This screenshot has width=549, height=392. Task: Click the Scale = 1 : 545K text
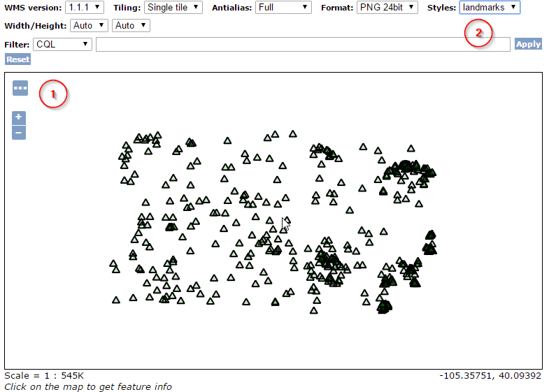(44, 375)
